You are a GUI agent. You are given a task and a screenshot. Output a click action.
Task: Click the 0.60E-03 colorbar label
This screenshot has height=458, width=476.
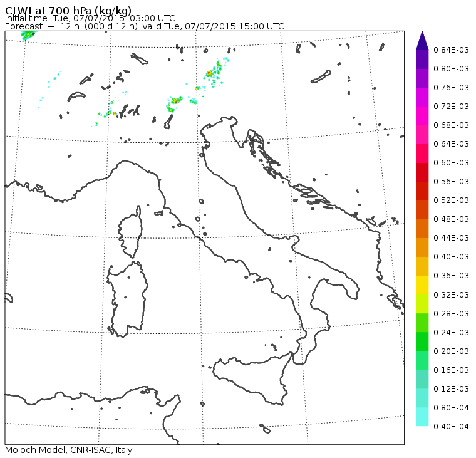pos(451,163)
